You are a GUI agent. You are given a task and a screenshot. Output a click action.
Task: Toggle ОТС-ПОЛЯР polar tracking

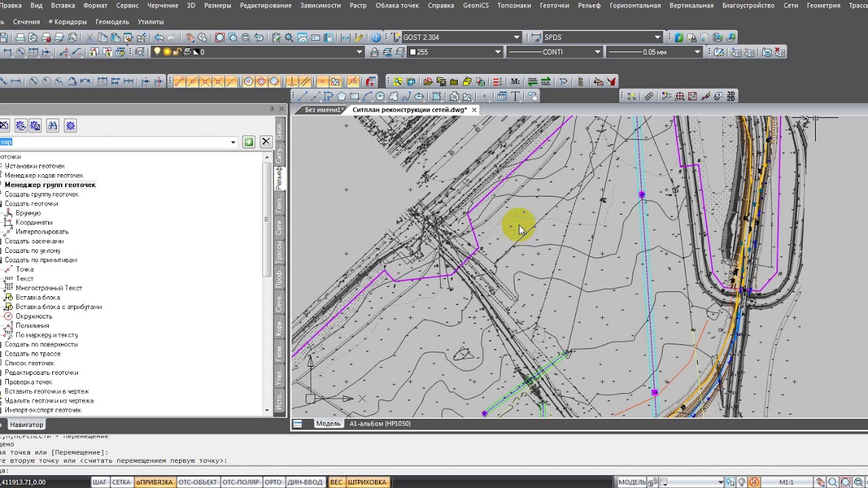pyautogui.click(x=241, y=482)
